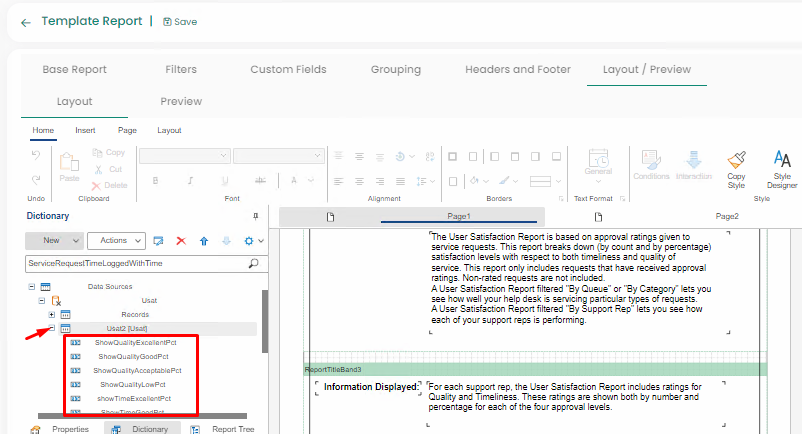Select the Layout / Preview tab
The image size is (802, 434).
pos(647,69)
